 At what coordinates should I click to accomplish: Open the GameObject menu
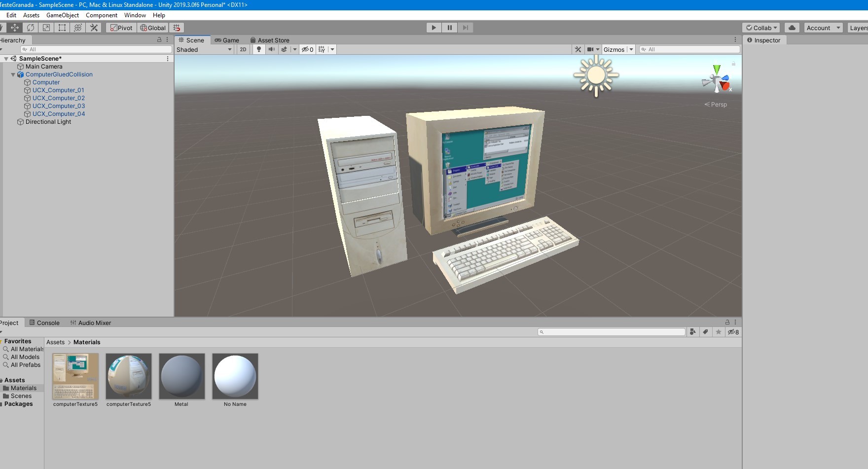[63, 15]
